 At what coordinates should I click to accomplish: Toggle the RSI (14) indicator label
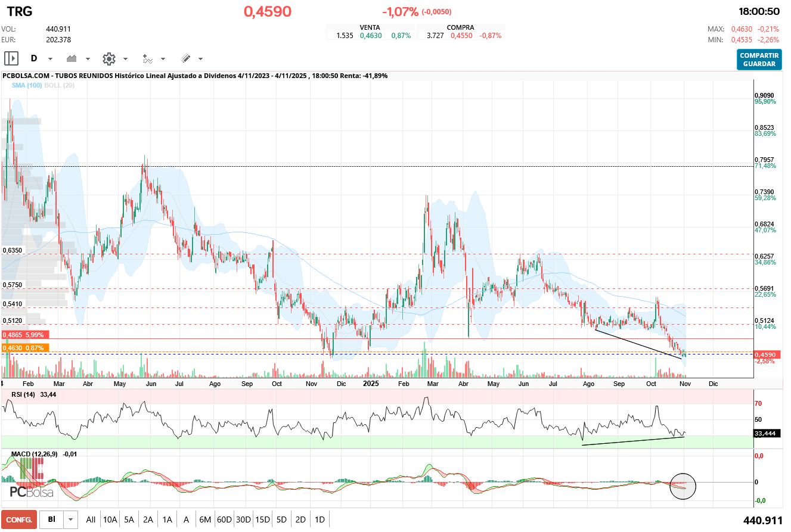pyautogui.click(x=24, y=394)
